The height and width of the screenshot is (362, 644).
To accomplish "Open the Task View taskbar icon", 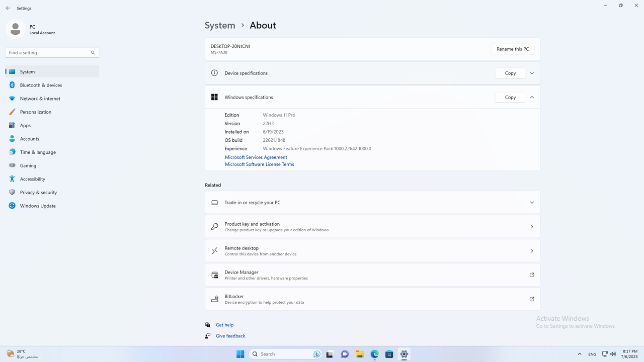I will [330, 354].
